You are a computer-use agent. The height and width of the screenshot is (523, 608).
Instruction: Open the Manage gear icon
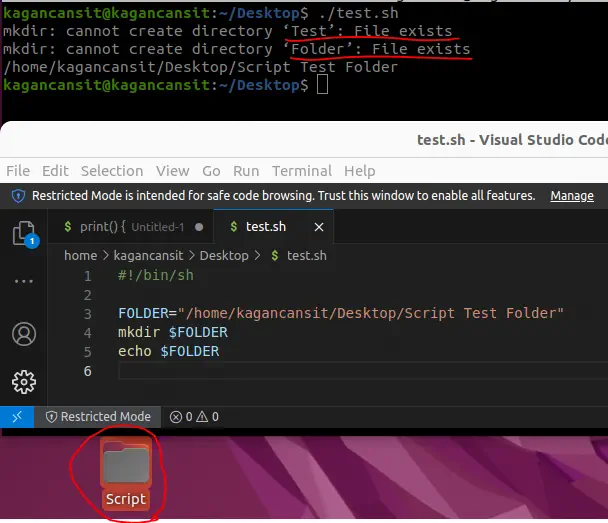pyautogui.click(x=23, y=381)
